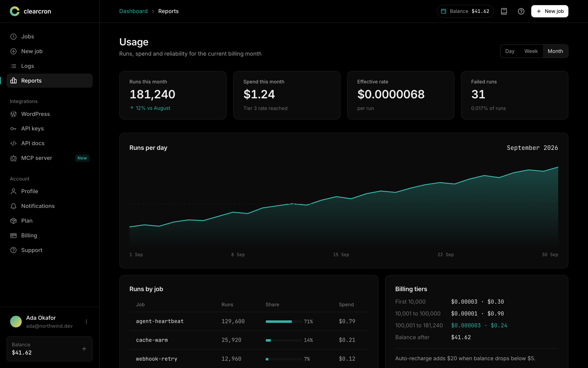Click the Profile person icon
Viewport: 588px width, 368px height.
tap(13, 191)
